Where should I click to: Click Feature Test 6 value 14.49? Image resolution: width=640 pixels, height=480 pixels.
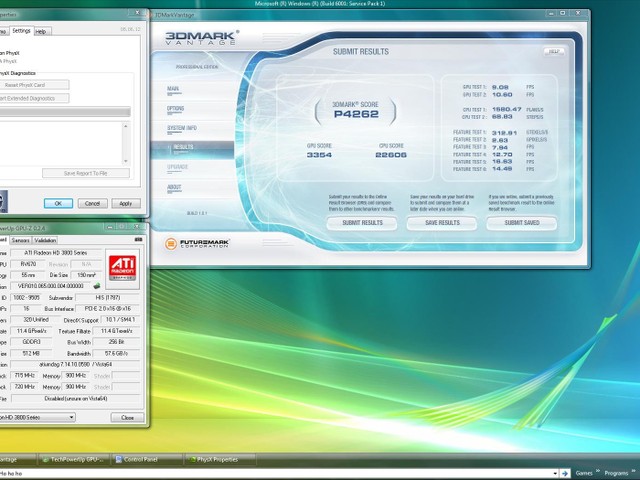pos(502,169)
